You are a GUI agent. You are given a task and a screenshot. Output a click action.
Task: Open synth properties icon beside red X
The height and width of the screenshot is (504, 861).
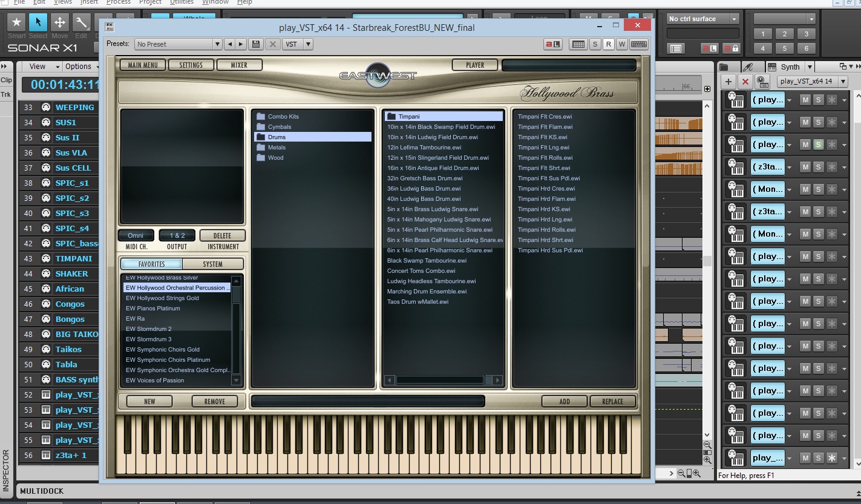762,82
